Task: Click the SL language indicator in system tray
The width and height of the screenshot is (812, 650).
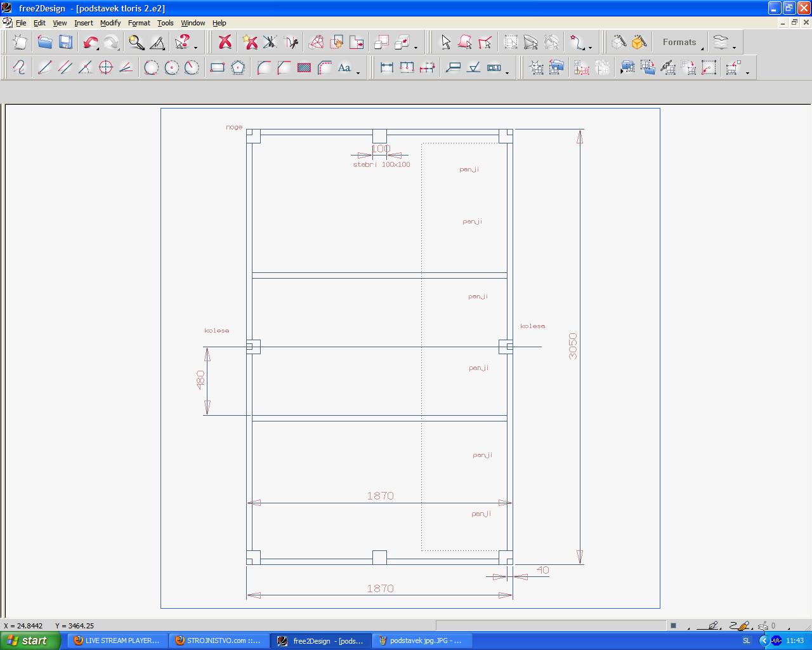Action: [746, 640]
